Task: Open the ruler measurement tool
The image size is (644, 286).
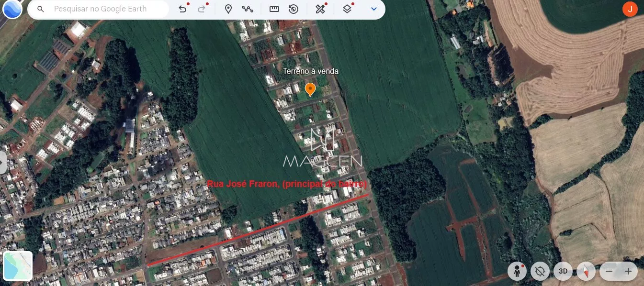Action: (x=274, y=9)
